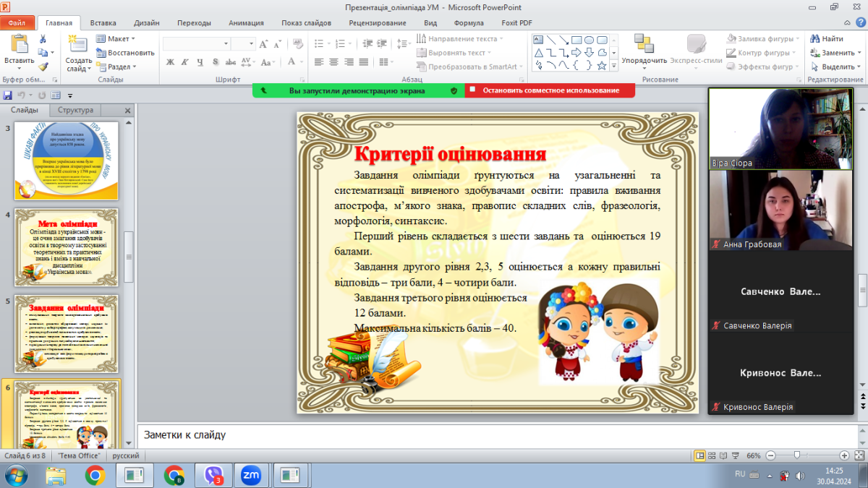The width and height of the screenshot is (868, 488).
Task: Click the Save icon in quick access toolbar
Action: [x=8, y=95]
